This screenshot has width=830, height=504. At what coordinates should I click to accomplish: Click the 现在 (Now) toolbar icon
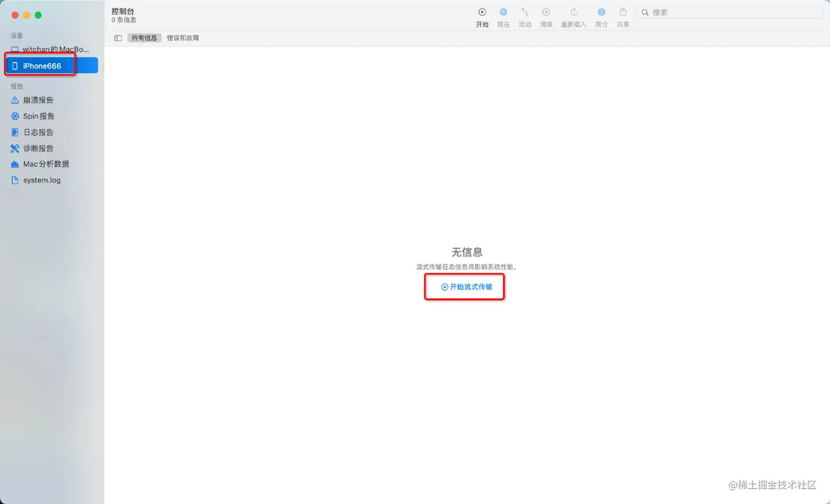[503, 12]
